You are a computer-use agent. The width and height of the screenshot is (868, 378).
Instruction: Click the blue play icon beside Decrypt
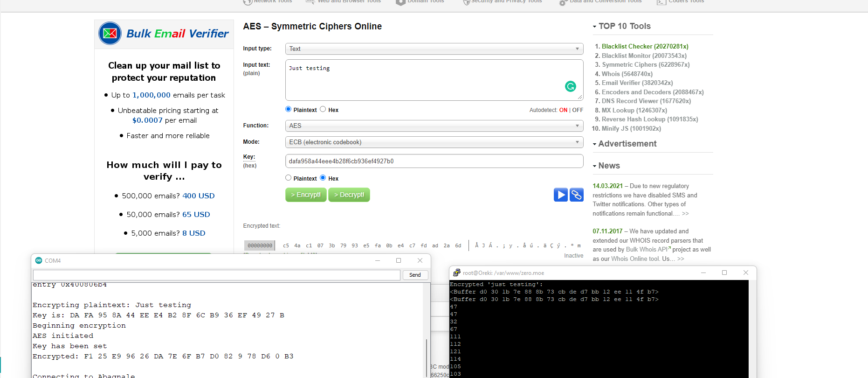560,195
